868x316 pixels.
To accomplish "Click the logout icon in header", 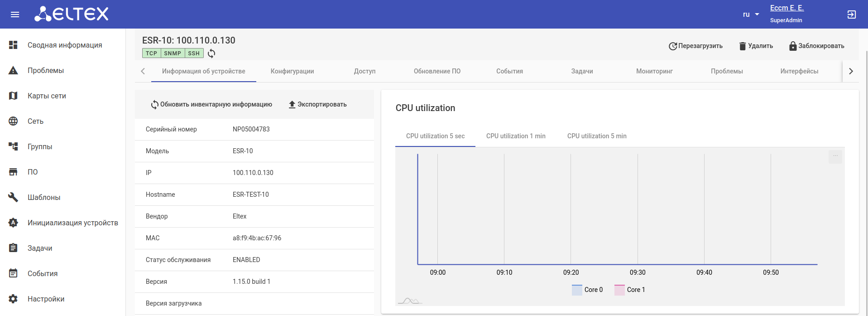I will [x=851, y=15].
